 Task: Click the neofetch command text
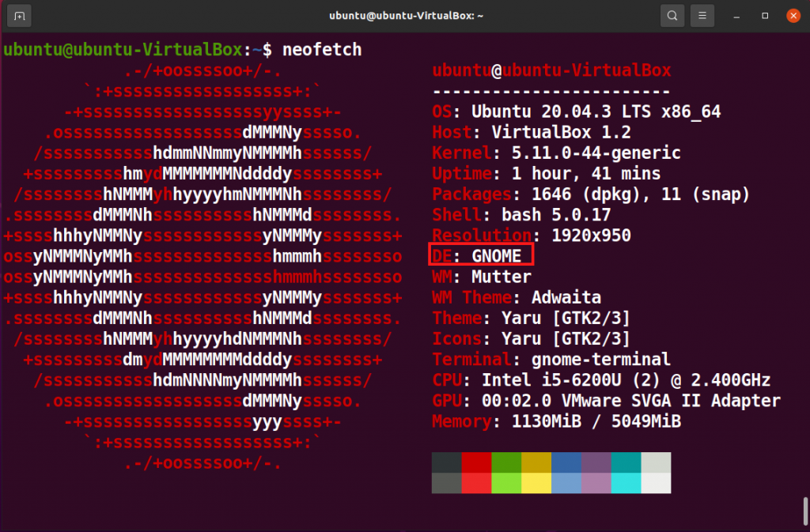coord(321,49)
